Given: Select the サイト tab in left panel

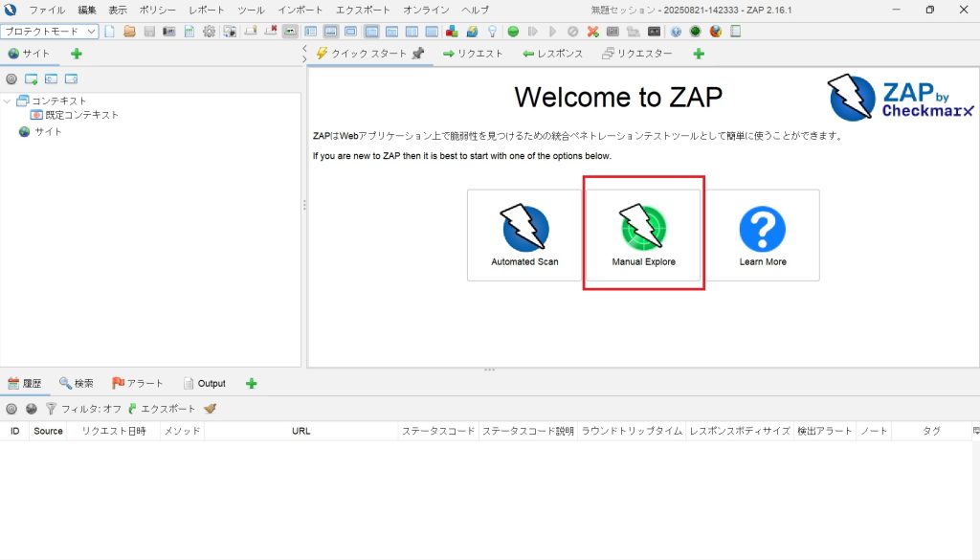Looking at the screenshot, I should tap(29, 54).
